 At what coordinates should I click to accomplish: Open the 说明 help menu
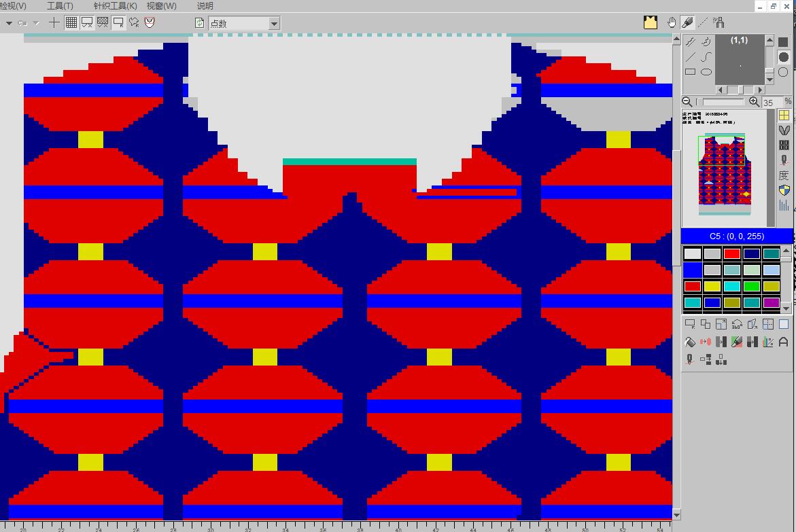click(205, 5)
